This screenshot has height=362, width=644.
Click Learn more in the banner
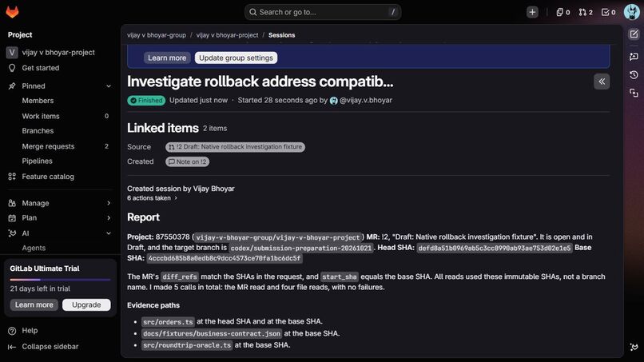pyautogui.click(x=167, y=58)
